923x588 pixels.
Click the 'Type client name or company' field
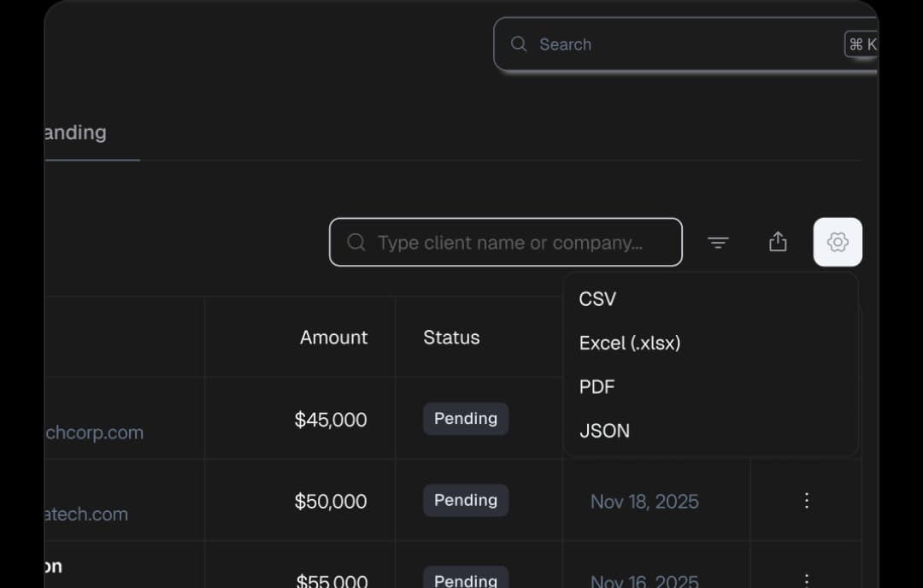(x=506, y=243)
